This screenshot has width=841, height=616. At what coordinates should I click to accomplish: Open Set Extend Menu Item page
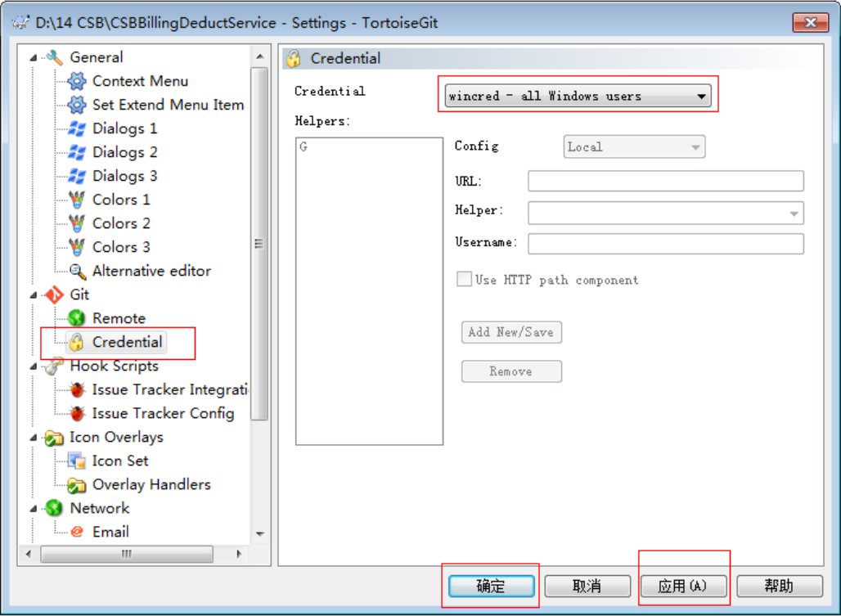[168, 105]
